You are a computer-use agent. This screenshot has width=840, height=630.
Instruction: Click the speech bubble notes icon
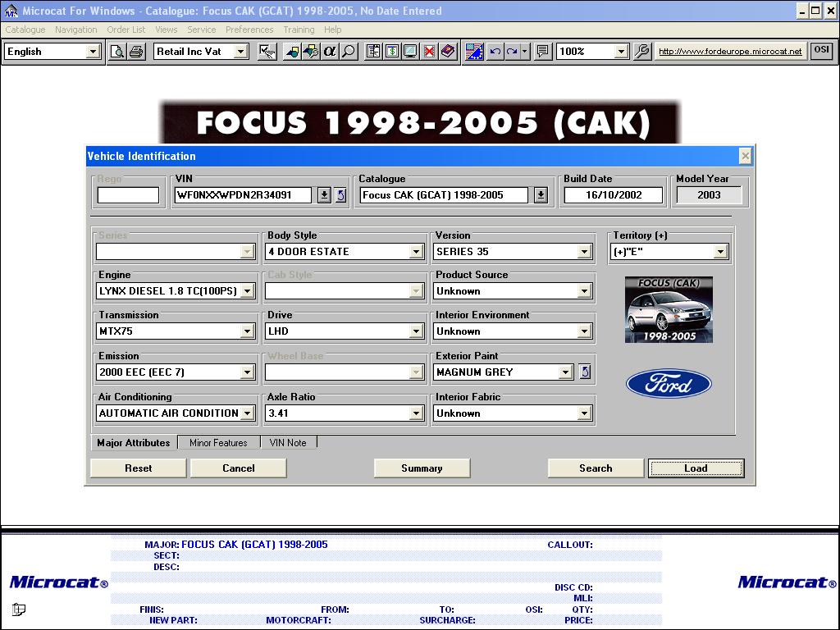point(542,51)
